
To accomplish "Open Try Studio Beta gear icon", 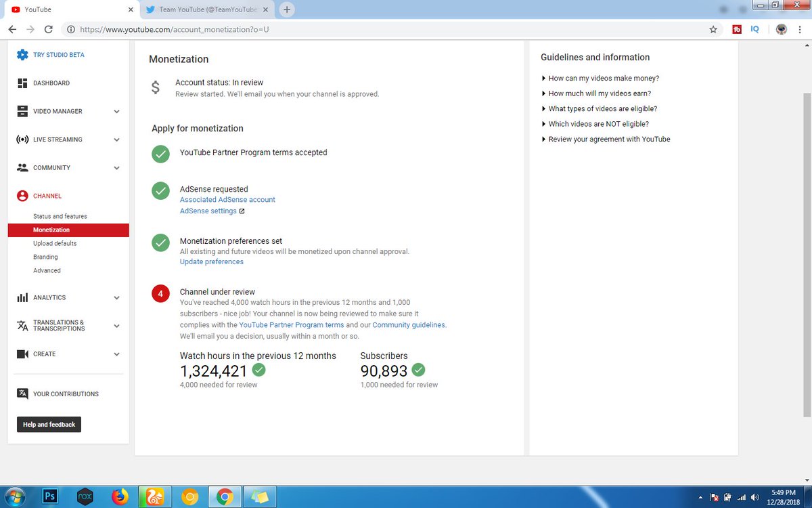I will [22, 55].
